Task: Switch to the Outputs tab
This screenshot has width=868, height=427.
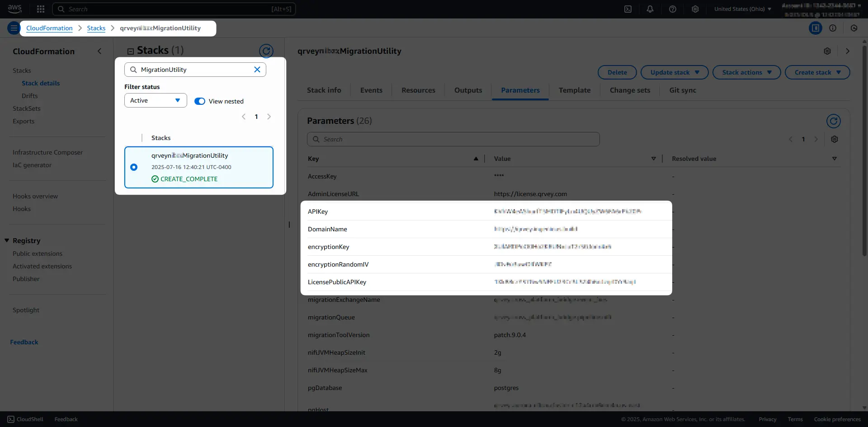Action: click(x=468, y=90)
